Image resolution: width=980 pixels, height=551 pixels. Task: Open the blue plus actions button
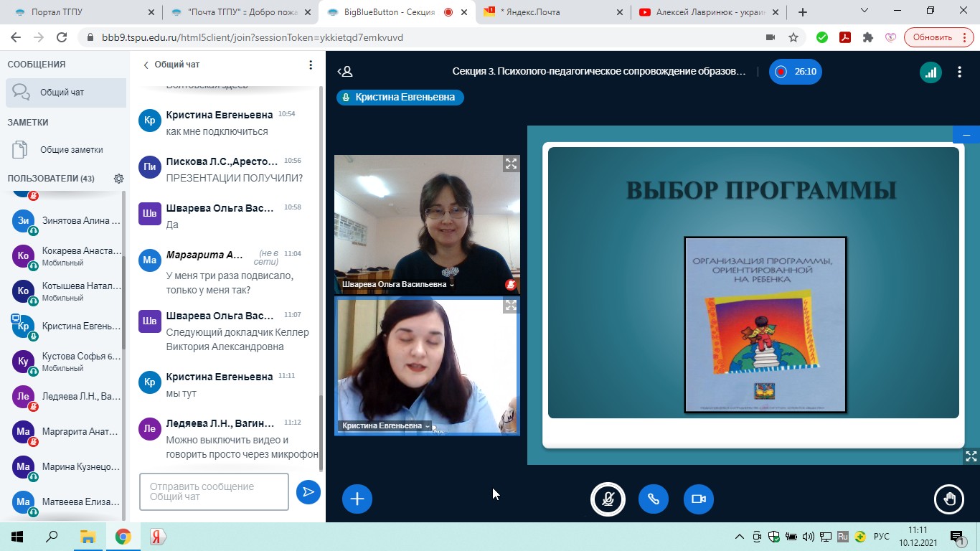coord(357,499)
